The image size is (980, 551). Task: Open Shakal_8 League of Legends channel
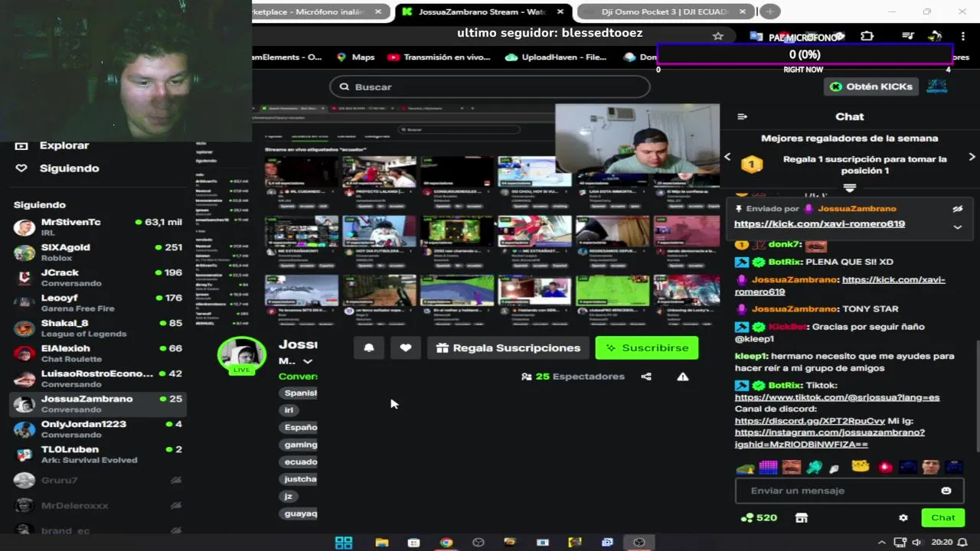97,328
